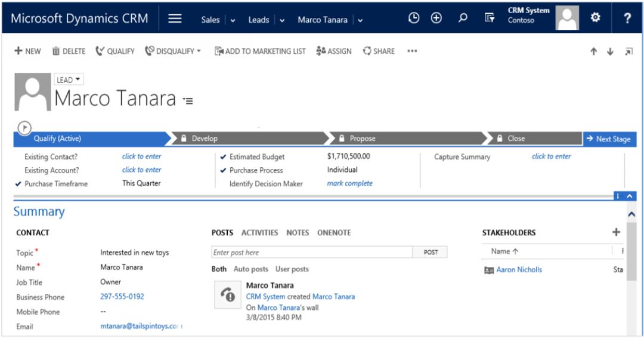Click to enter Existing Contact
644x338 pixels.
142,156
